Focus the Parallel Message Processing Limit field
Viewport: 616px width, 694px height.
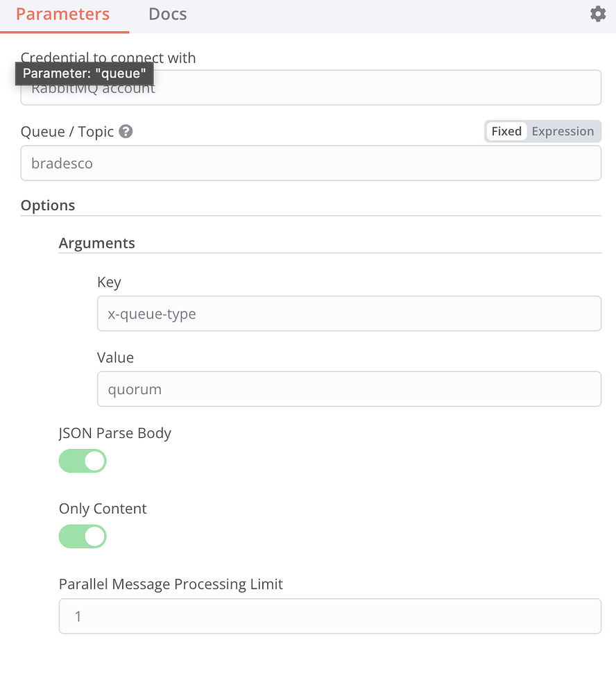coord(330,616)
